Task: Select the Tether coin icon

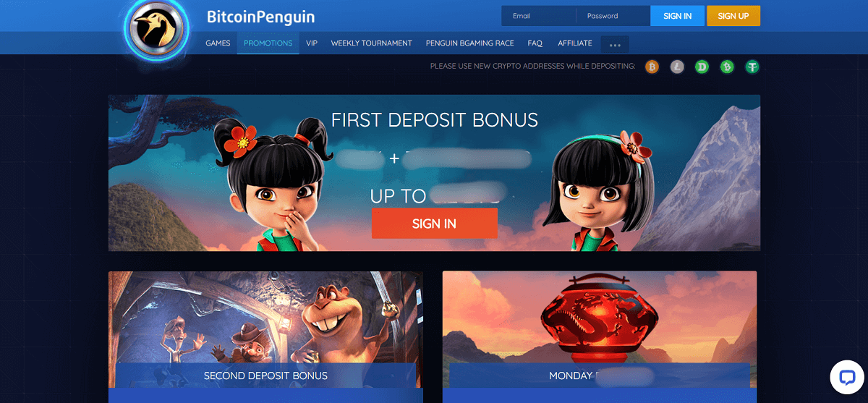Action: coord(752,67)
